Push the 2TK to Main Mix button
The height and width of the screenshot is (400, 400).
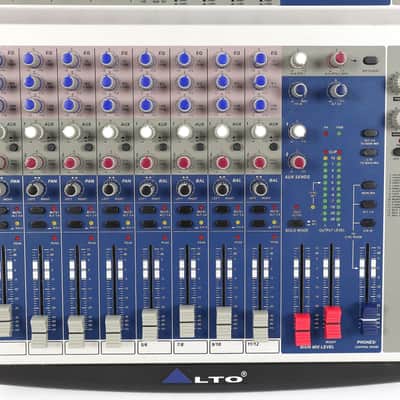point(369,153)
